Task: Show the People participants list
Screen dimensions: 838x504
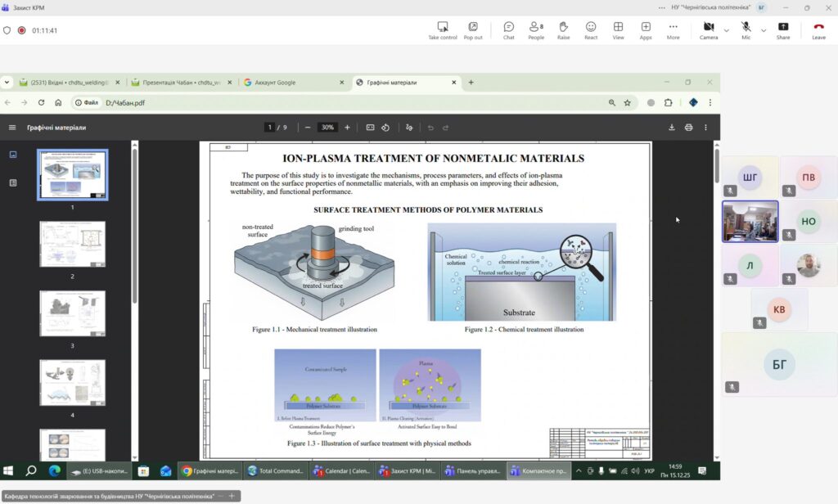Action: tap(536, 29)
